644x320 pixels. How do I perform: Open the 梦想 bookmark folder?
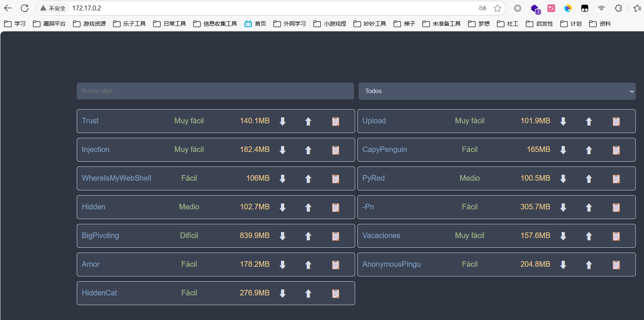click(x=479, y=24)
